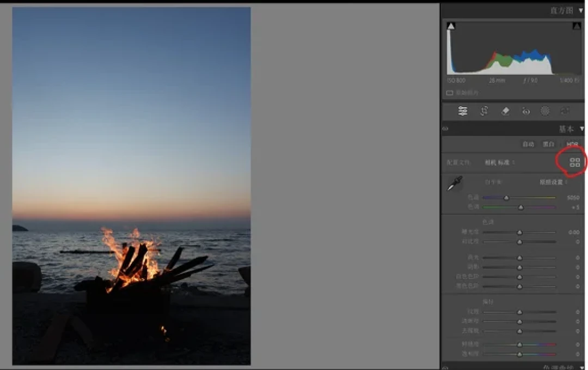Collapse the 基本 panel triangle

point(581,129)
